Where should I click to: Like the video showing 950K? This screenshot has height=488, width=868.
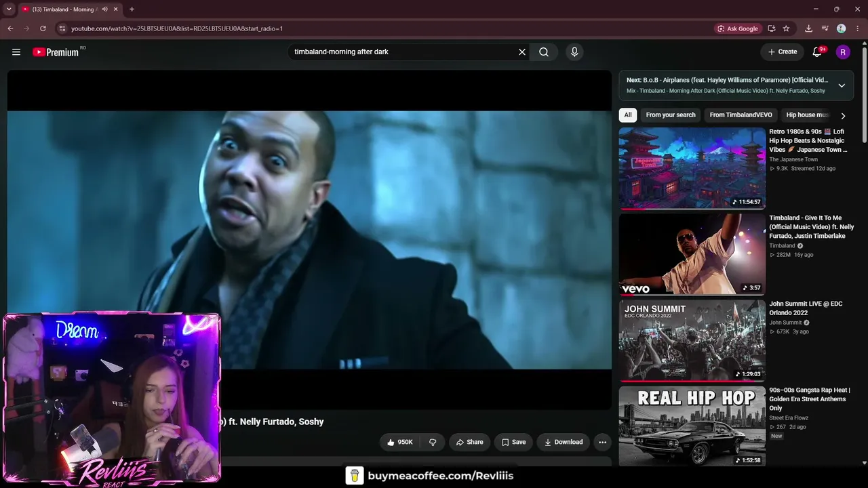point(400,442)
